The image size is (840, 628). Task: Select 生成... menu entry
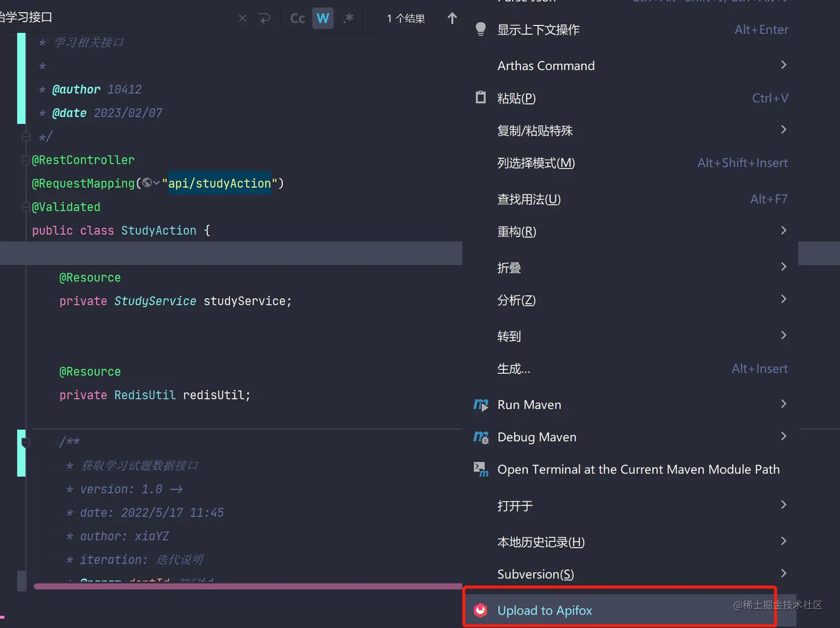click(631, 369)
